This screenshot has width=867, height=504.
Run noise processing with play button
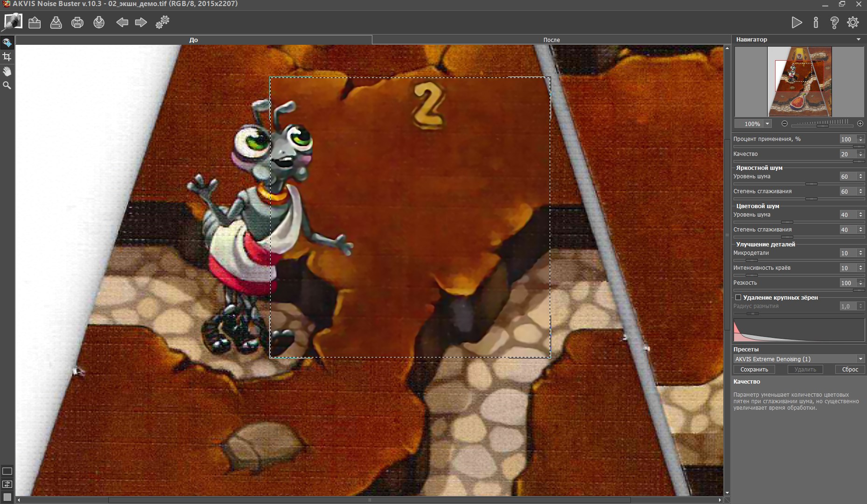(797, 22)
